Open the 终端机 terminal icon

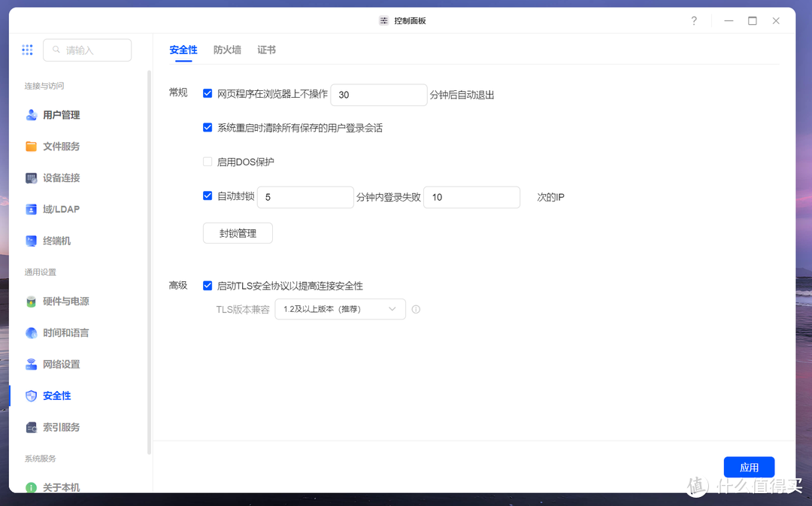tap(32, 241)
